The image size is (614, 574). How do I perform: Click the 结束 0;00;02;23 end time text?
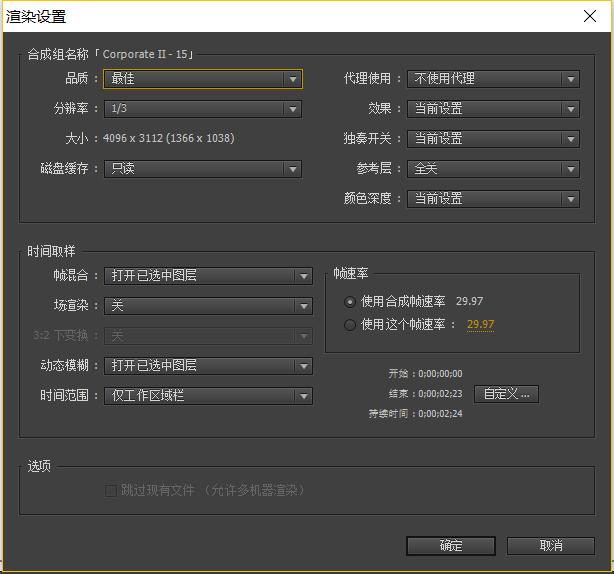(425, 393)
